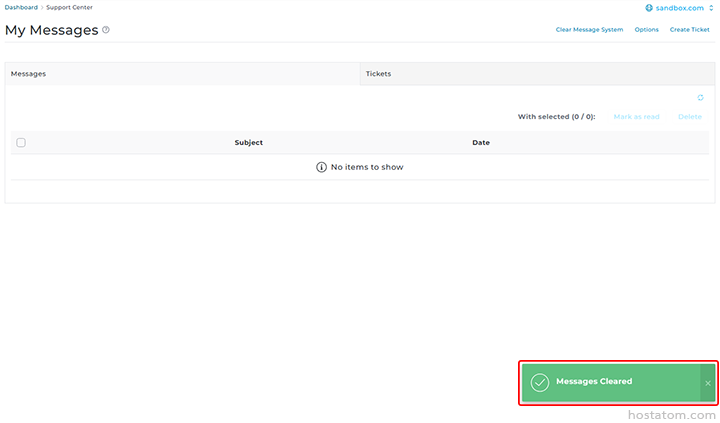Click the help icon beside My Messages
Screen dimensions: 720x423
point(106,30)
